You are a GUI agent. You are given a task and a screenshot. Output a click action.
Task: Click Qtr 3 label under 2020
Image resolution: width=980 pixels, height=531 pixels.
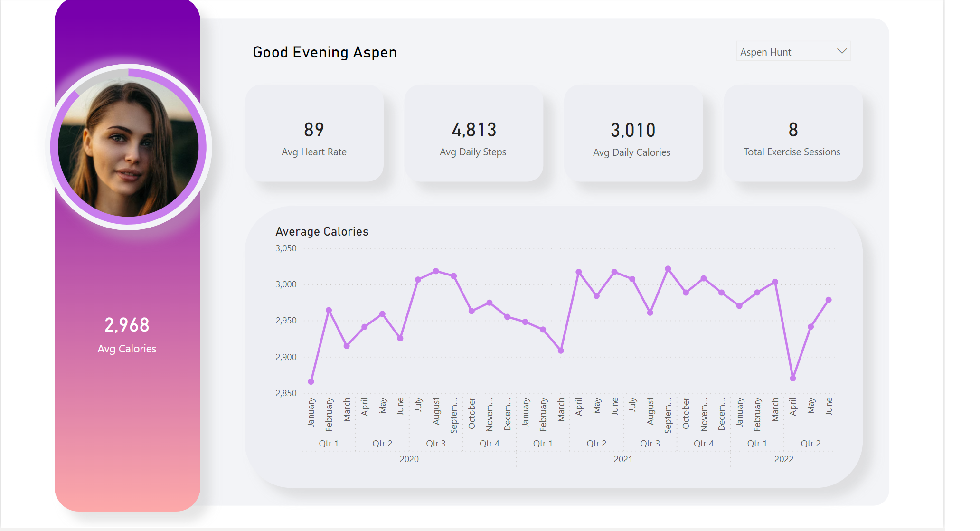435,444
